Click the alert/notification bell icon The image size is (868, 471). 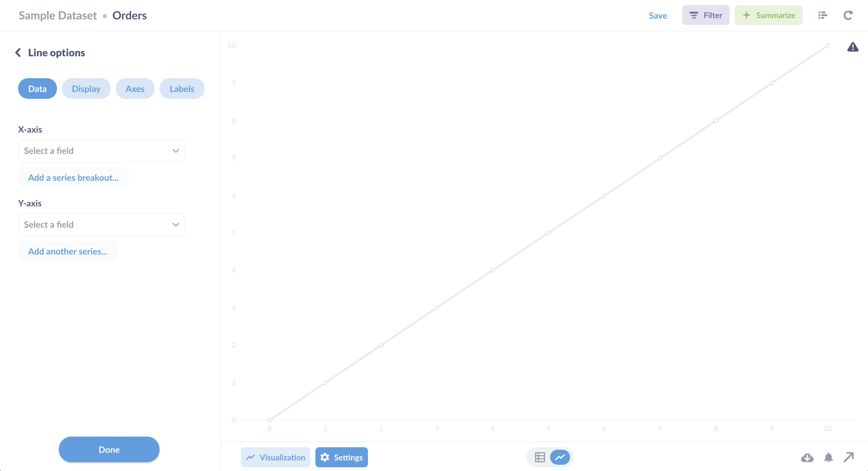point(829,457)
